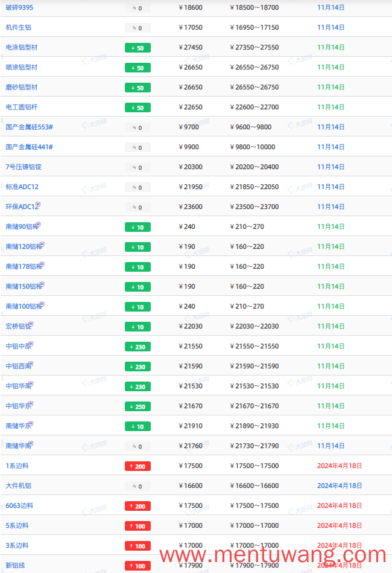Select the ¥20200~20400 price range
The image size is (392, 573).
pyautogui.click(x=254, y=167)
